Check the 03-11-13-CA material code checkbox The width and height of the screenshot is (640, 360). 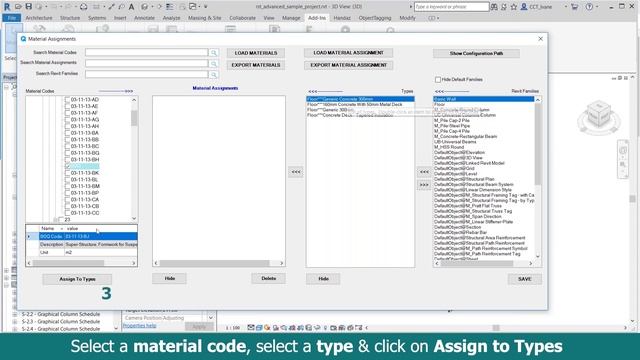coord(67,200)
